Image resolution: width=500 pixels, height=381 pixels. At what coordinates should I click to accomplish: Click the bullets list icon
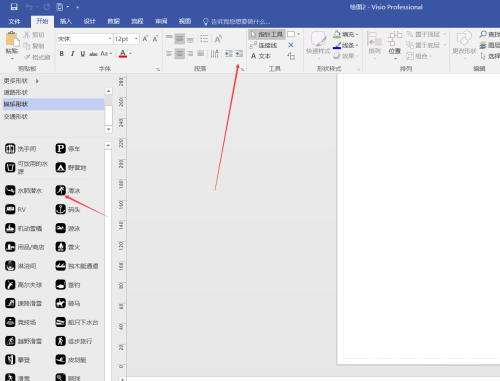click(204, 39)
